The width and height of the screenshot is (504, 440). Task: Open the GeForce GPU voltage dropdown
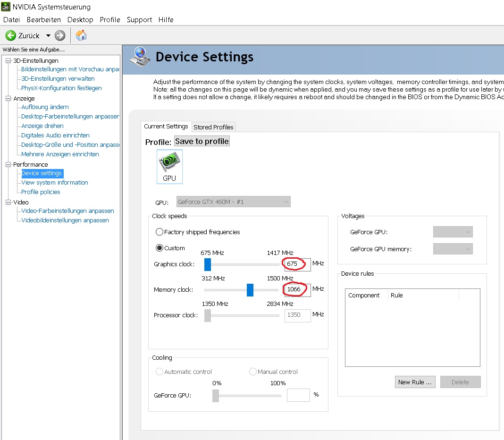click(453, 232)
